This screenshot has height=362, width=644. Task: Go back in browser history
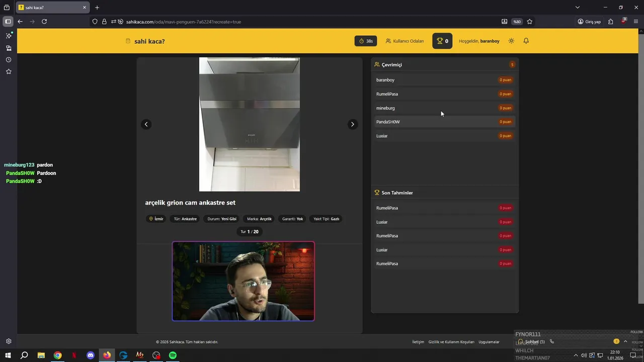[x=20, y=22]
